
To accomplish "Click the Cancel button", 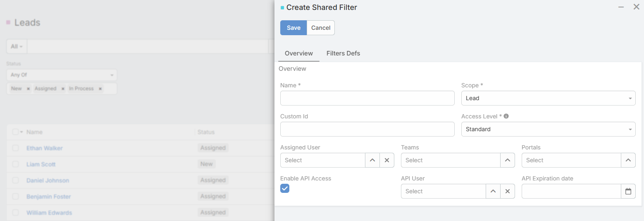I will 320,28.
